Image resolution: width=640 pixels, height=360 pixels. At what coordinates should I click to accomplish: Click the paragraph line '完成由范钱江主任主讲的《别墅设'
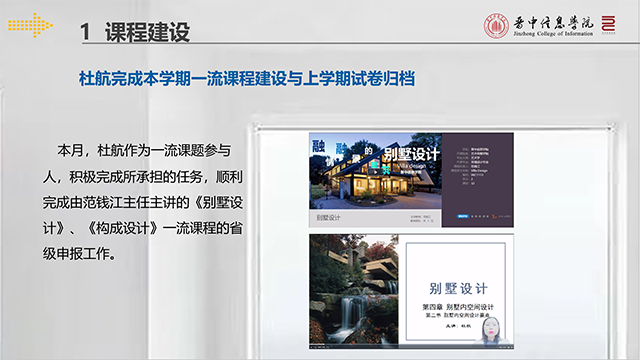143,202
